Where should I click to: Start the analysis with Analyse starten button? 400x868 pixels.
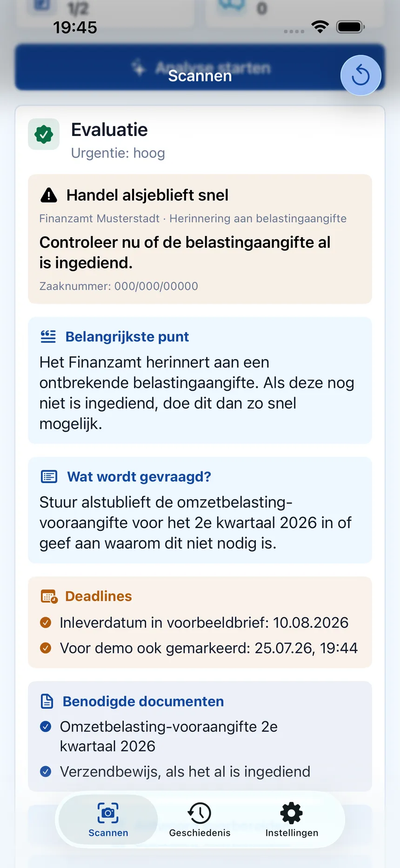pyautogui.click(x=200, y=68)
